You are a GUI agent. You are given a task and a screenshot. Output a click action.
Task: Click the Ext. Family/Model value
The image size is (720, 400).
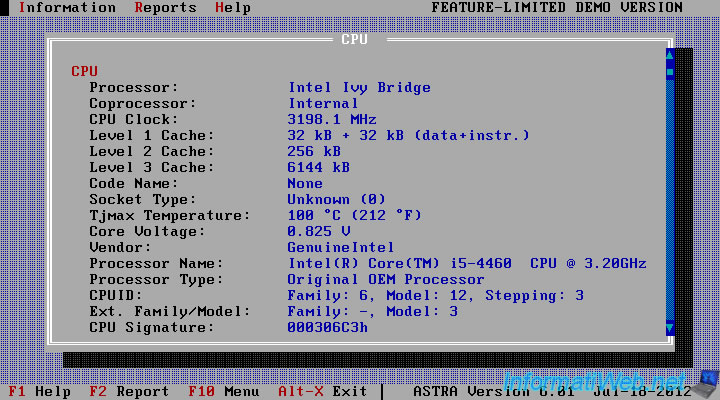coord(372,311)
